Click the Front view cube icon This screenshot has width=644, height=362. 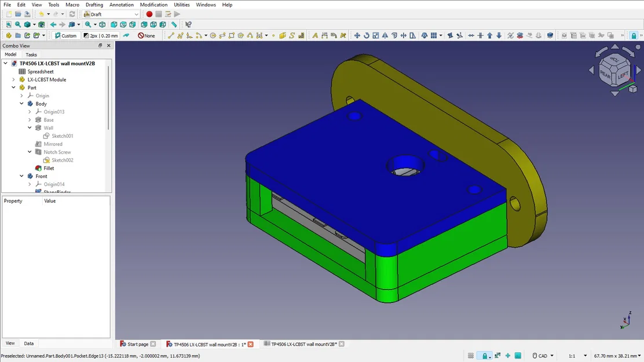[114, 25]
